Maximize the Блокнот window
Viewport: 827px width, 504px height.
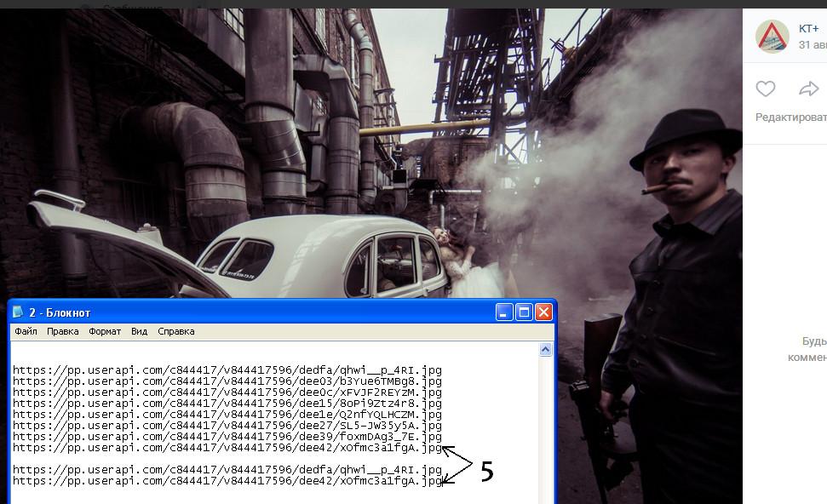pos(525,312)
